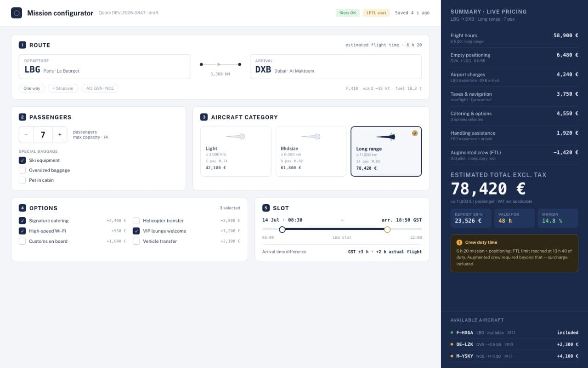Enable the Oversized baggage checkbox
Image resolution: width=588 pixels, height=368 pixels.
(22, 170)
